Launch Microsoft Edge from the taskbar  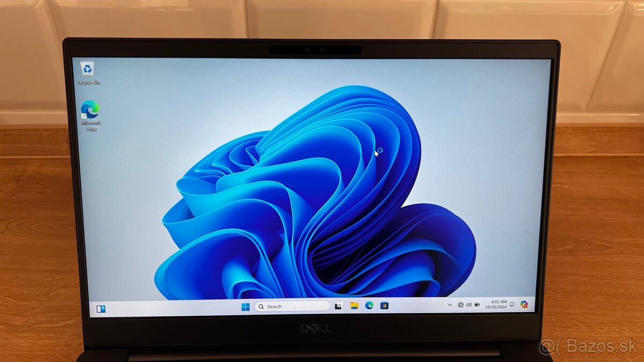(x=369, y=305)
